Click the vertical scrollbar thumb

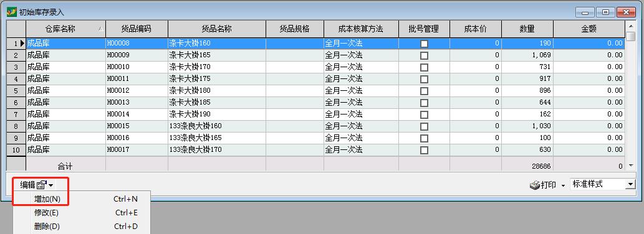point(632,37)
